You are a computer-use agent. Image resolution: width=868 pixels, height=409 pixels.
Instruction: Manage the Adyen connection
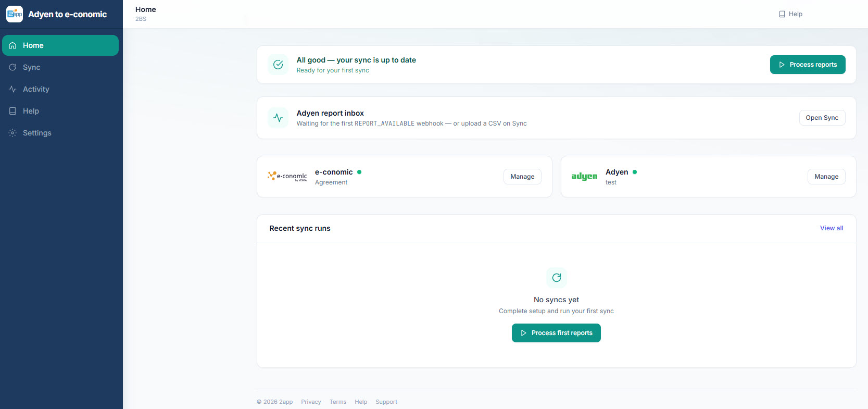click(826, 177)
